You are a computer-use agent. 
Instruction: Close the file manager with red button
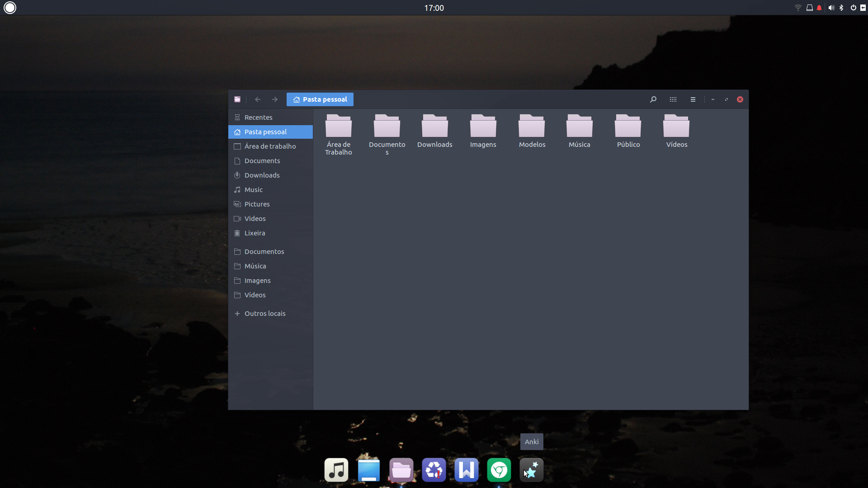pyautogui.click(x=740, y=99)
